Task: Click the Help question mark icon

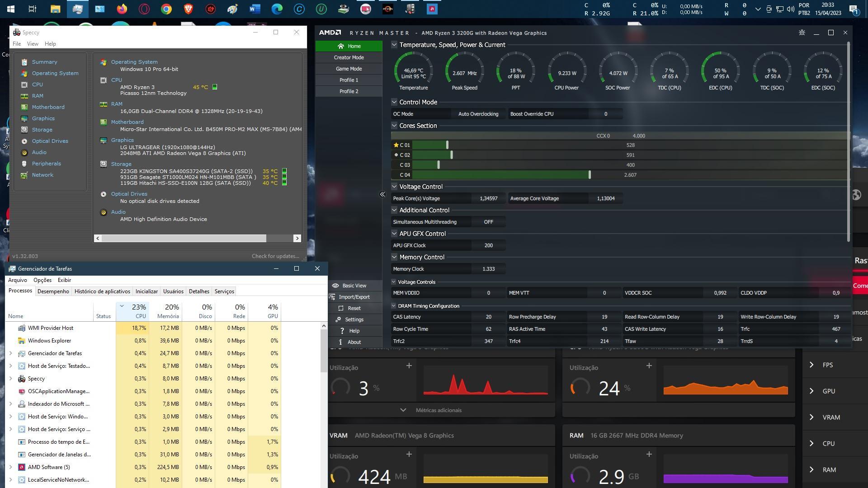Action: [x=342, y=331]
